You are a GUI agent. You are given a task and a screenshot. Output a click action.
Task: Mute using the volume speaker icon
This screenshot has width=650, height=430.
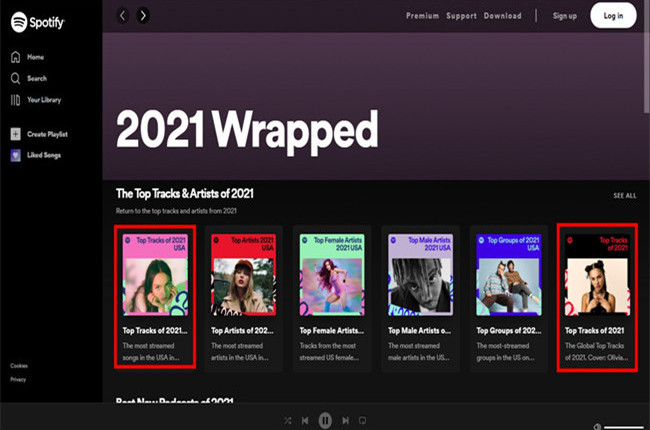(x=597, y=427)
